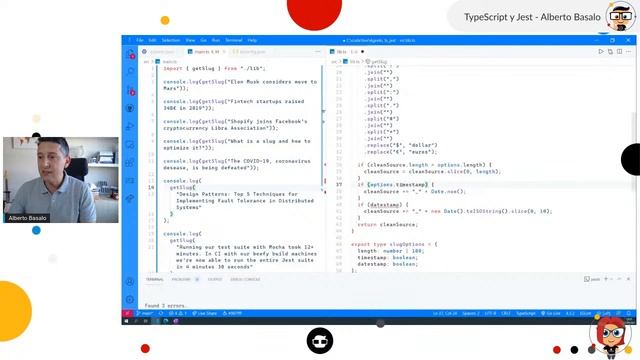Open the File menu
The width and height of the screenshot is (640, 360).
click(140, 40)
